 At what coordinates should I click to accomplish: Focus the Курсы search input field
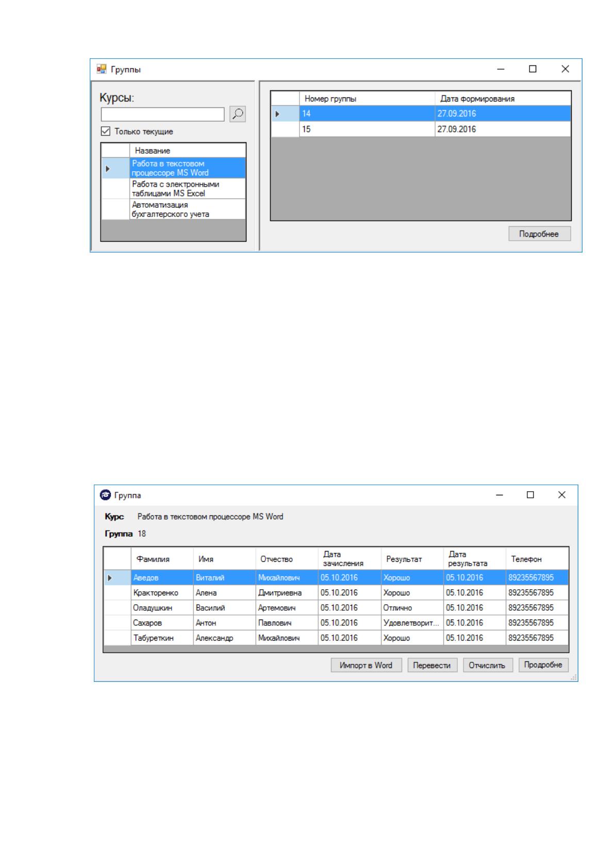tap(163, 114)
